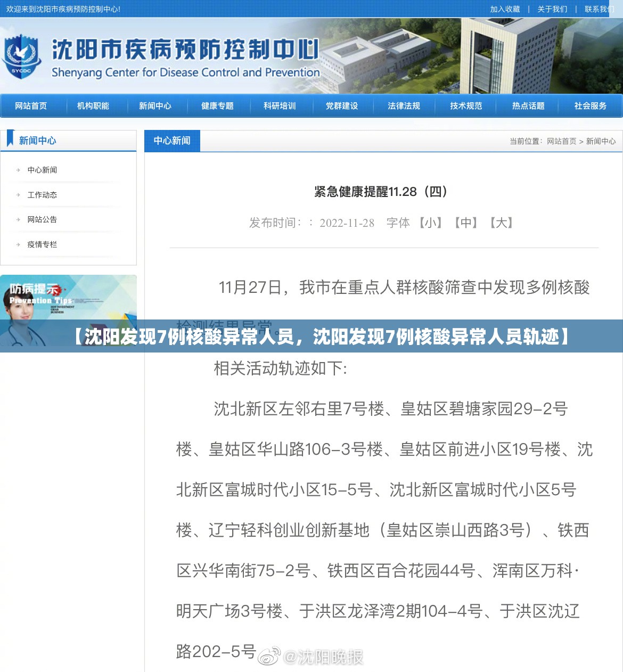This screenshot has height=672, width=623.
Task: Click 关于我们 link at top
Action: [552, 9]
